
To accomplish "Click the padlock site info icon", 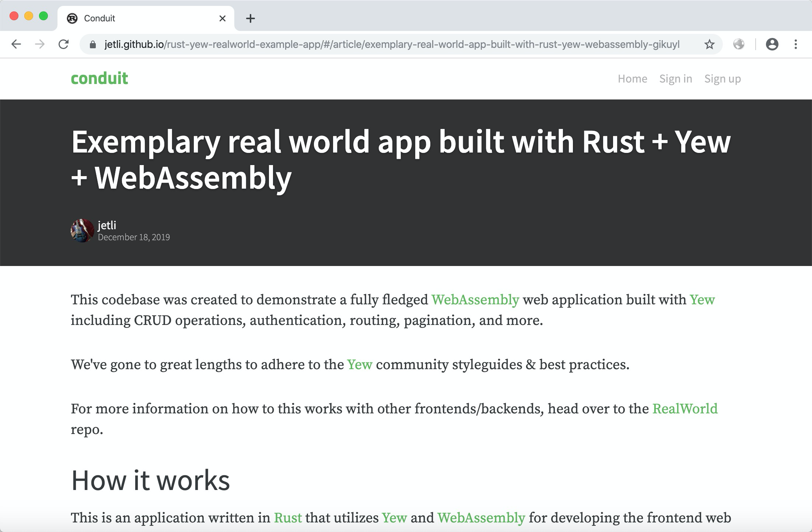I will (93, 45).
